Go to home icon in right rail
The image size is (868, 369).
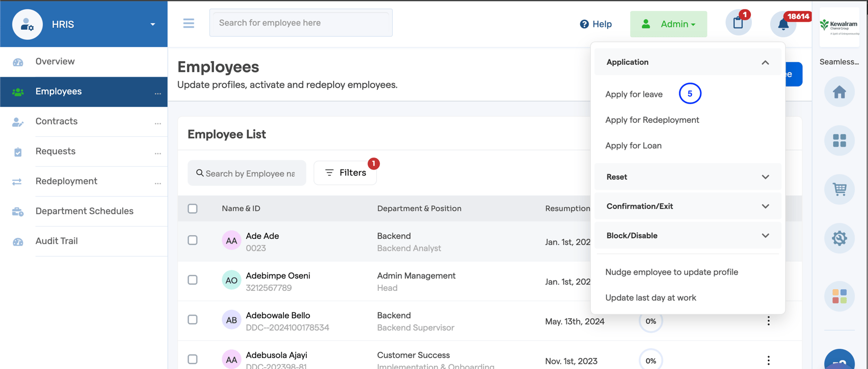(x=839, y=92)
